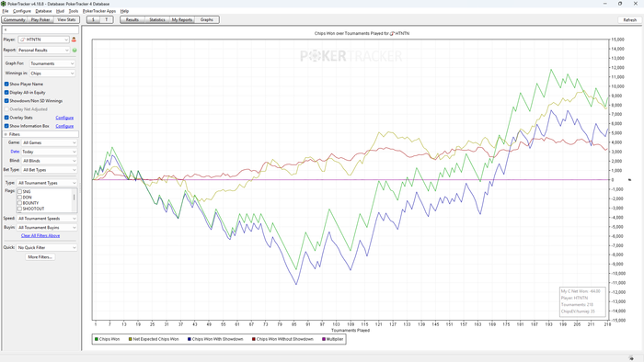644x362 pixels.
Task: Click the status icon in the bottom-right corner
Action: tap(631, 358)
